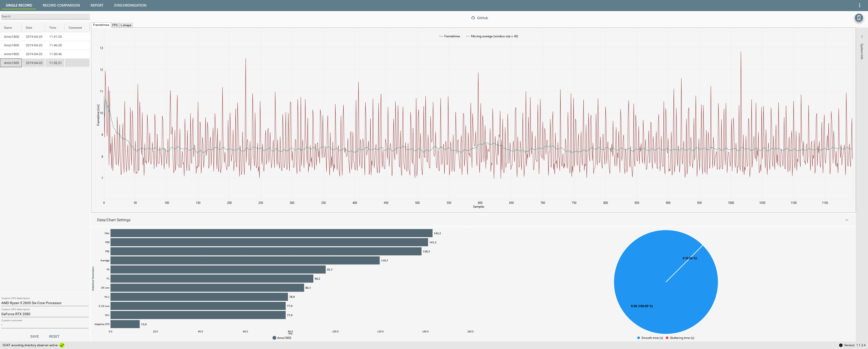Open the L-shape chart tab
This screenshot has width=868, height=349.
tap(126, 25)
